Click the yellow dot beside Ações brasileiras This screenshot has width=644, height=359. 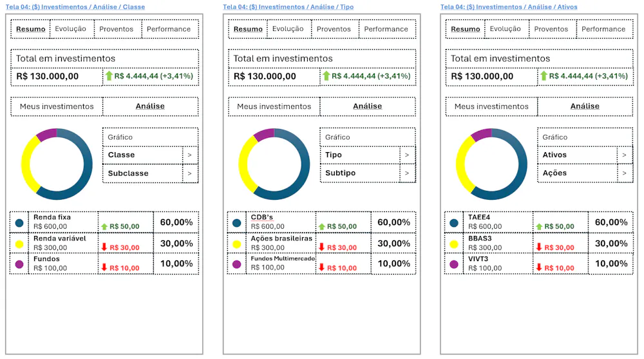point(236,244)
